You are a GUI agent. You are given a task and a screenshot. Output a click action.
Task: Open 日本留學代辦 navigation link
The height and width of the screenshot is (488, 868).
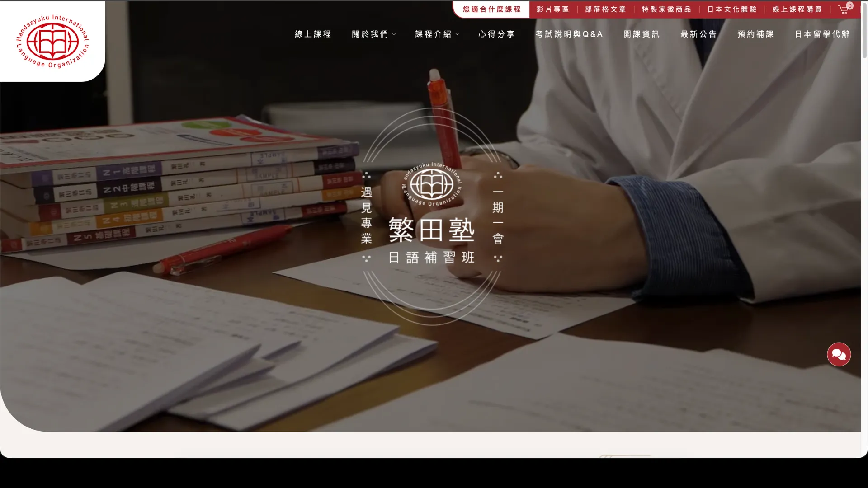[822, 34]
